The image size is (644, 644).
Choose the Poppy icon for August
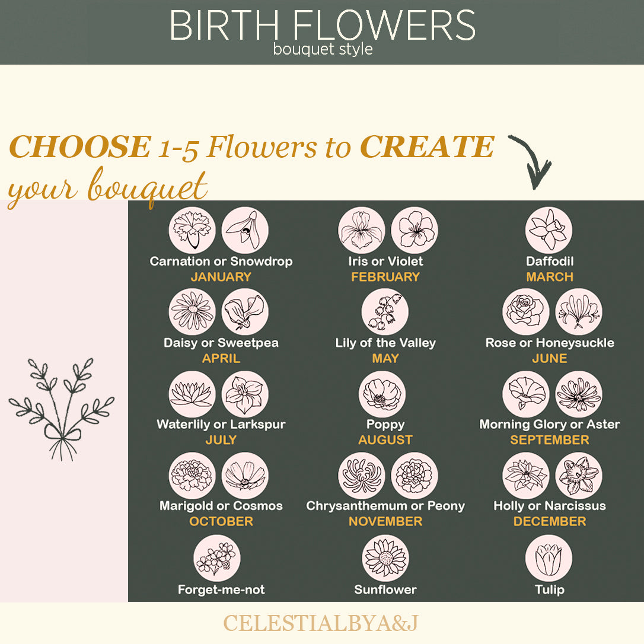tap(382, 394)
